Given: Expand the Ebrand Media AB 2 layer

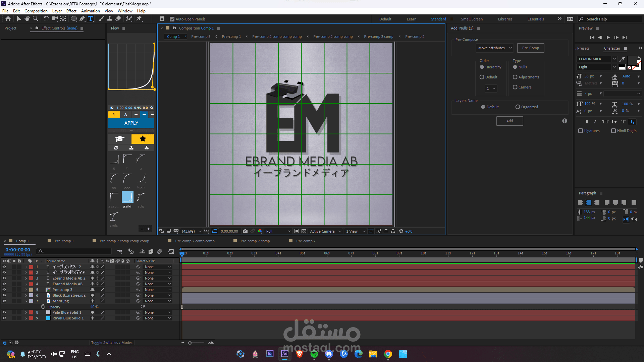Looking at the screenshot, I should click(26, 278).
